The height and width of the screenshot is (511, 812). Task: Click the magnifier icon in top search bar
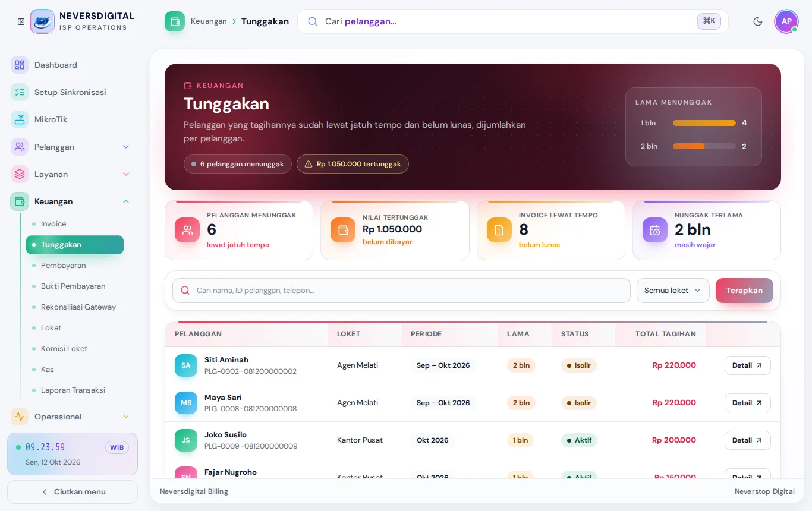313,21
